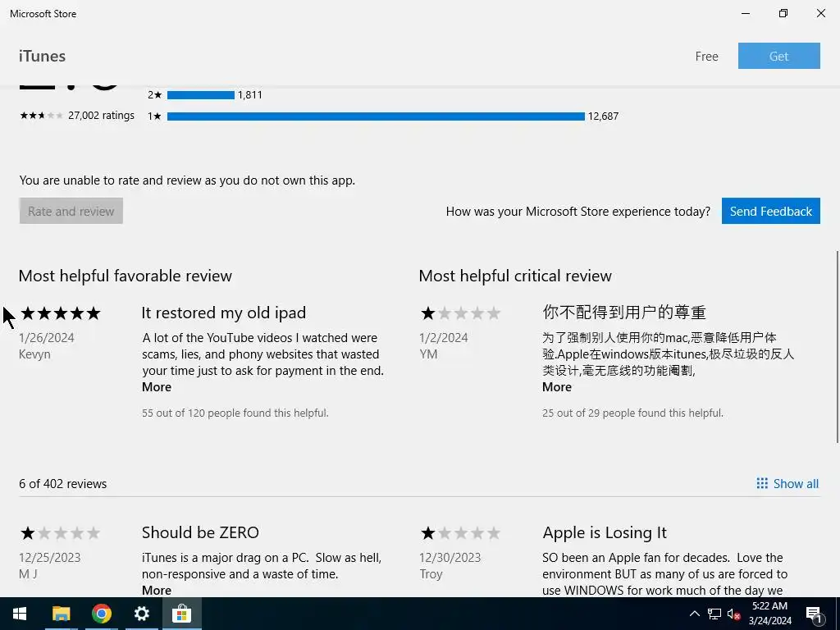Click the 12,687 count of 1-star ratings

[x=603, y=116]
